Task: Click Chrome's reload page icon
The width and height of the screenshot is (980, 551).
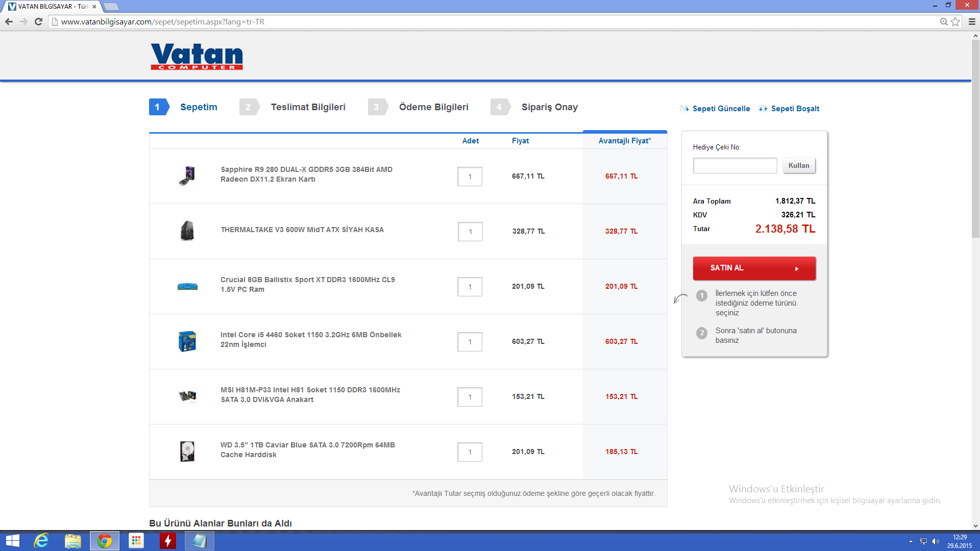Action: [38, 21]
